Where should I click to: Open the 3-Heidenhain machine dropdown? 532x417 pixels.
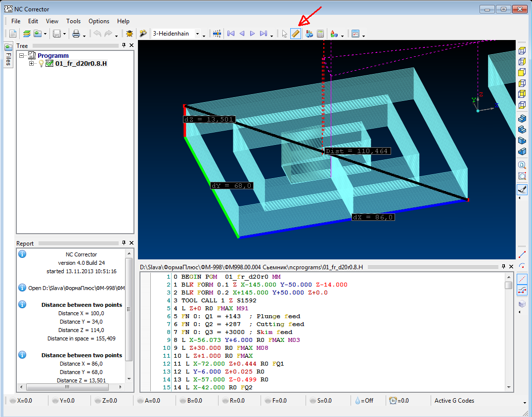(197, 34)
